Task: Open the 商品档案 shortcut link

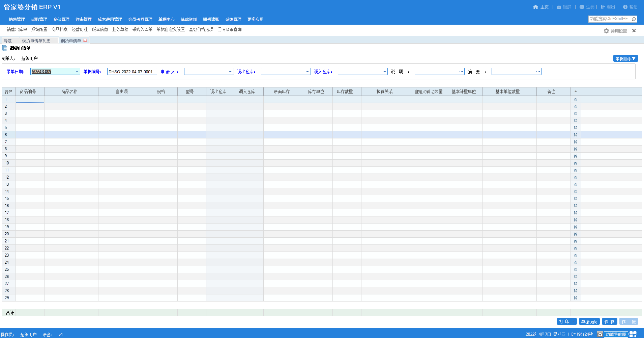Action: (60, 30)
